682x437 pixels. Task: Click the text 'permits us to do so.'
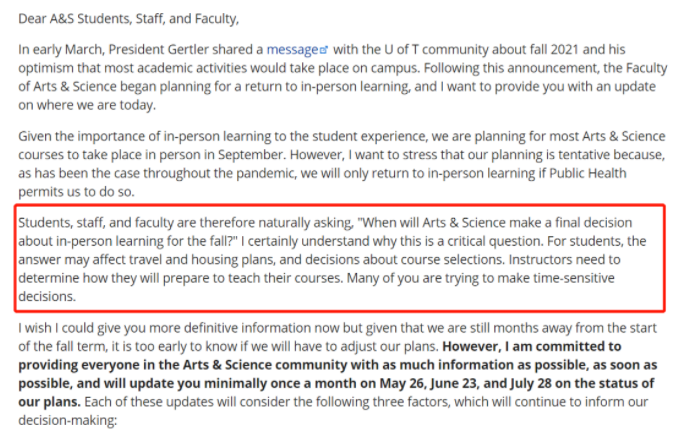pyautogui.click(x=77, y=192)
